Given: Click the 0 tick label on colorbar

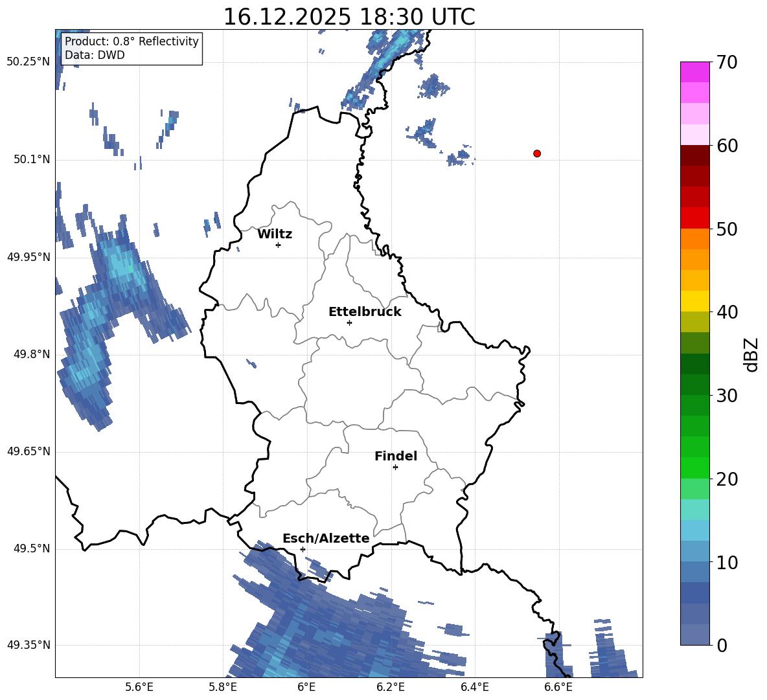Looking at the screenshot, I should tap(722, 645).
